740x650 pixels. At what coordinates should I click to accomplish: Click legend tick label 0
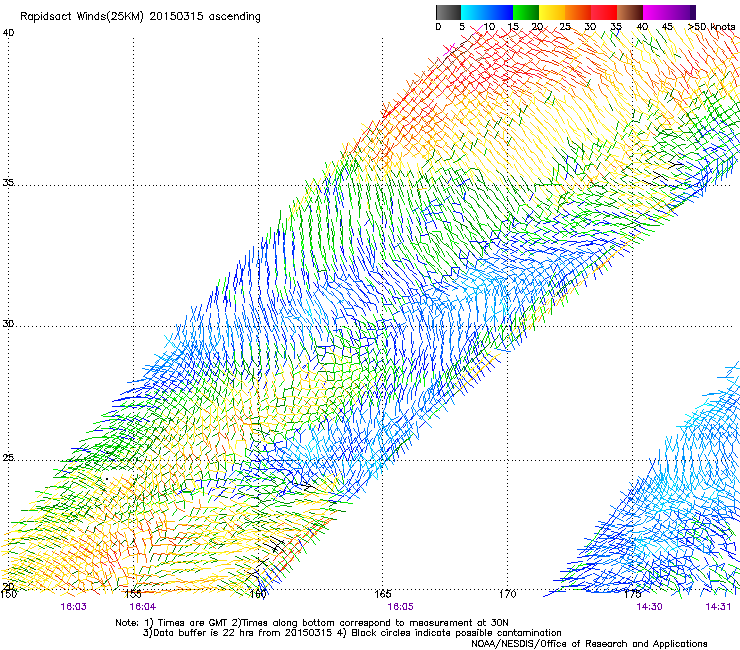[x=438, y=27]
